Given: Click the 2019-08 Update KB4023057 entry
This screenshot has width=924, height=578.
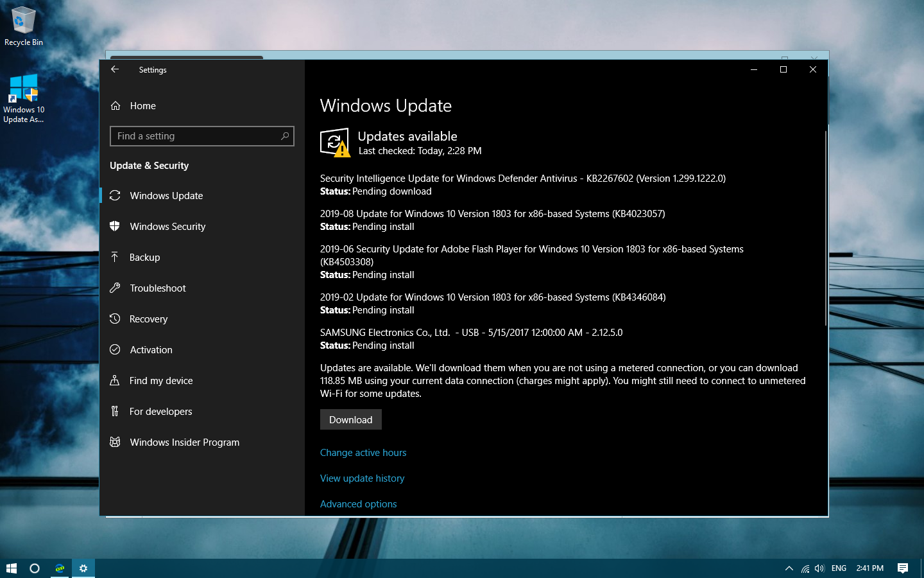Looking at the screenshot, I should (x=493, y=220).
